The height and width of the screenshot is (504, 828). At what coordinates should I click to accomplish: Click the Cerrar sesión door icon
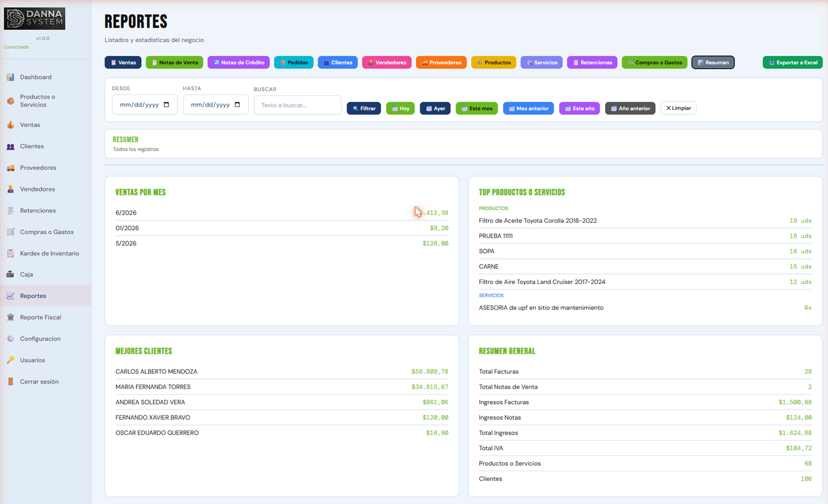(10, 381)
